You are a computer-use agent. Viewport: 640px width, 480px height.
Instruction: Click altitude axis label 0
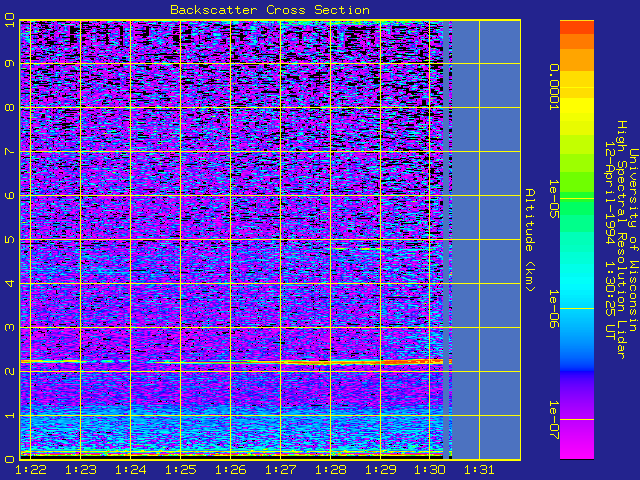coord(9,459)
